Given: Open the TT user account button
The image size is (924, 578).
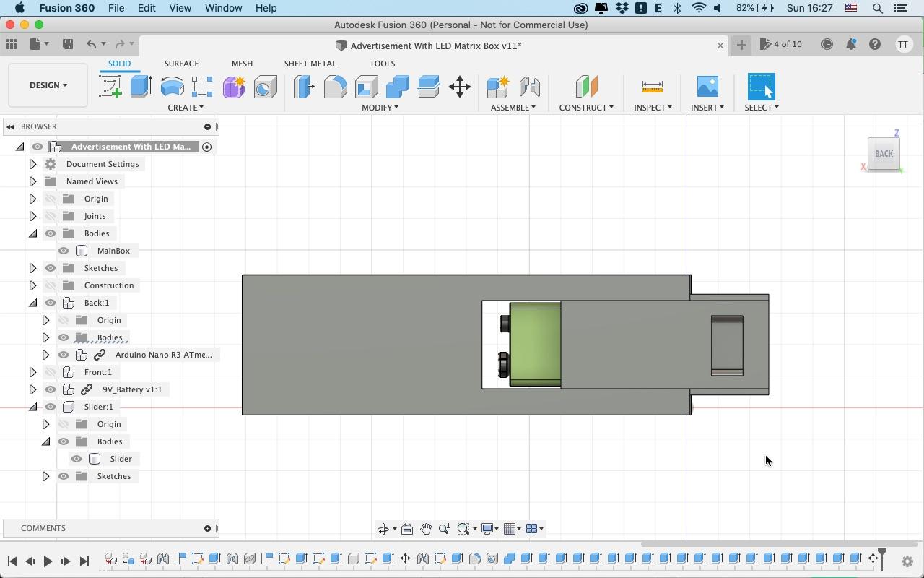Looking at the screenshot, I should tap(903, 44).
